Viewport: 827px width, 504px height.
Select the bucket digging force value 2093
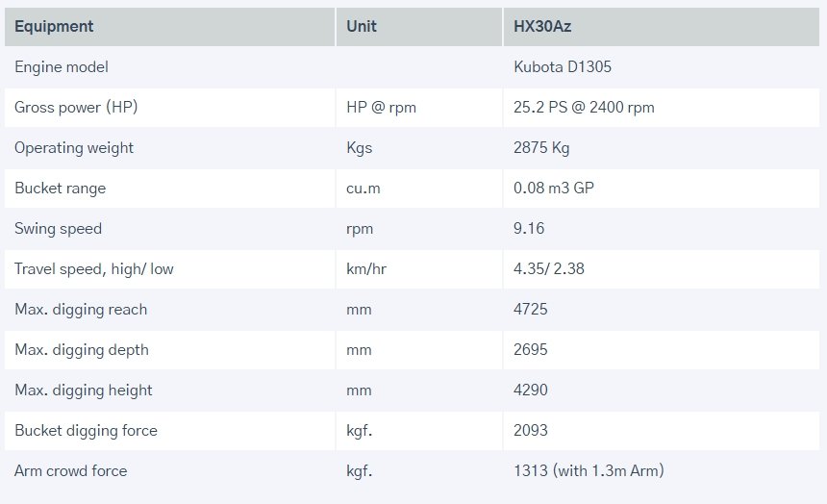click(x=531, y=431)
